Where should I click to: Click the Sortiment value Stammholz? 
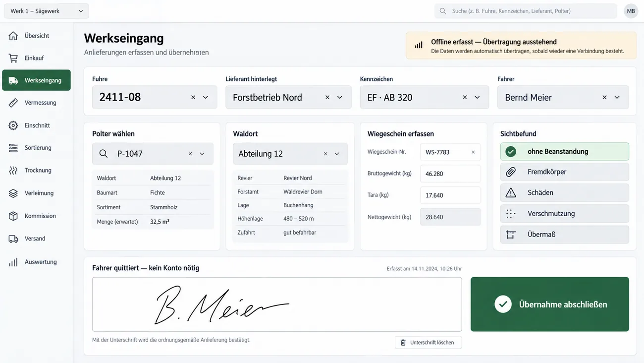click(164, 207)
